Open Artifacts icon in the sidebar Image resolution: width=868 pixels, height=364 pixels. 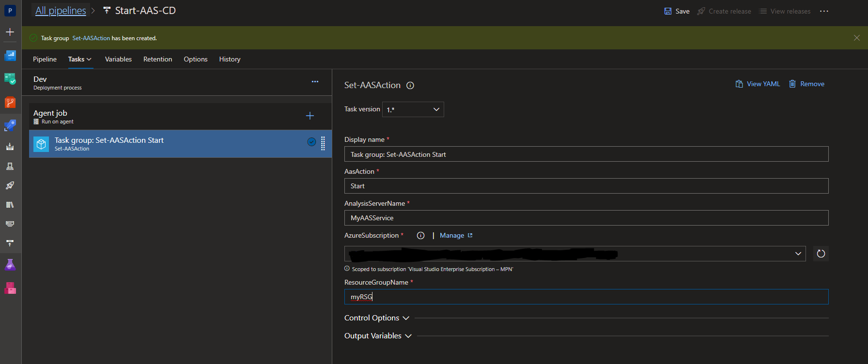tap(10, 288)
